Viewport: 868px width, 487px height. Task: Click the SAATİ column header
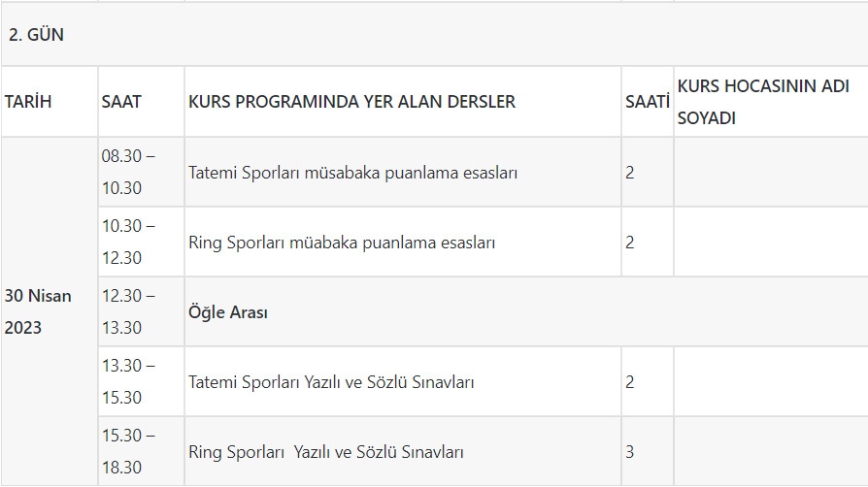(648, 102)
